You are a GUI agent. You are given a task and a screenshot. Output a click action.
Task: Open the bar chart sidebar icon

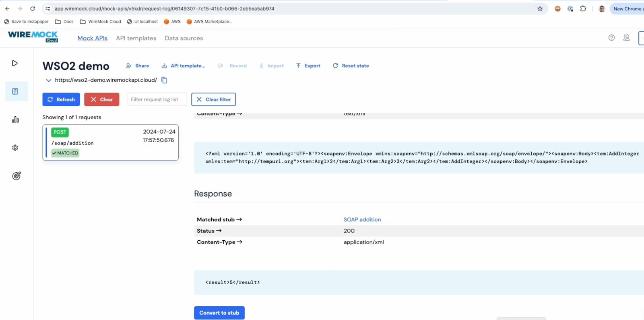coord(15,120)
